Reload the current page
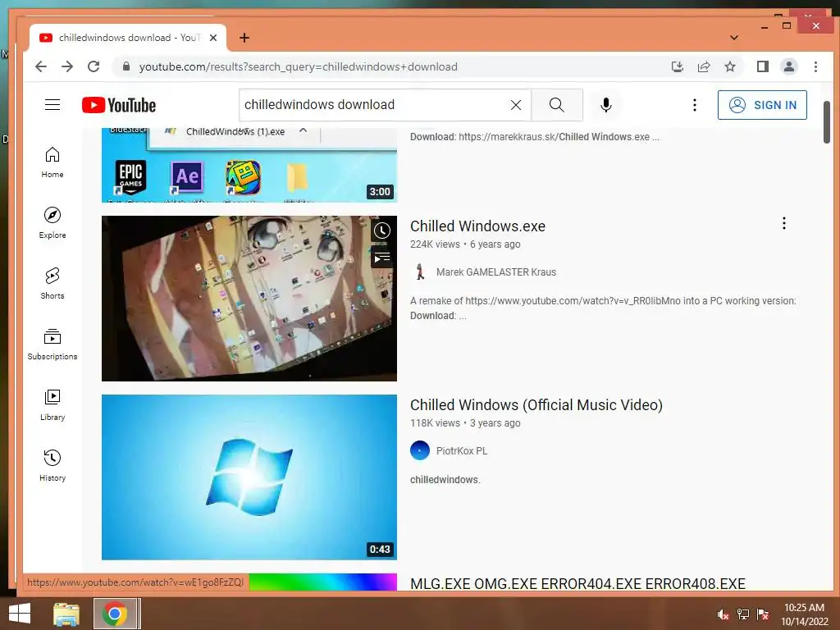This screenshot has width=840, height=630. 94,66
